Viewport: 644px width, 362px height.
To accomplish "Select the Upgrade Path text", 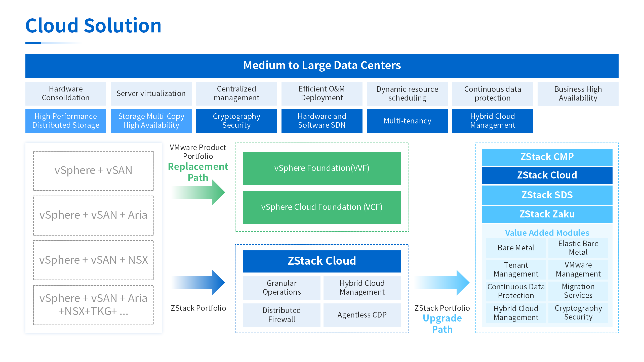I will [442, 324].
